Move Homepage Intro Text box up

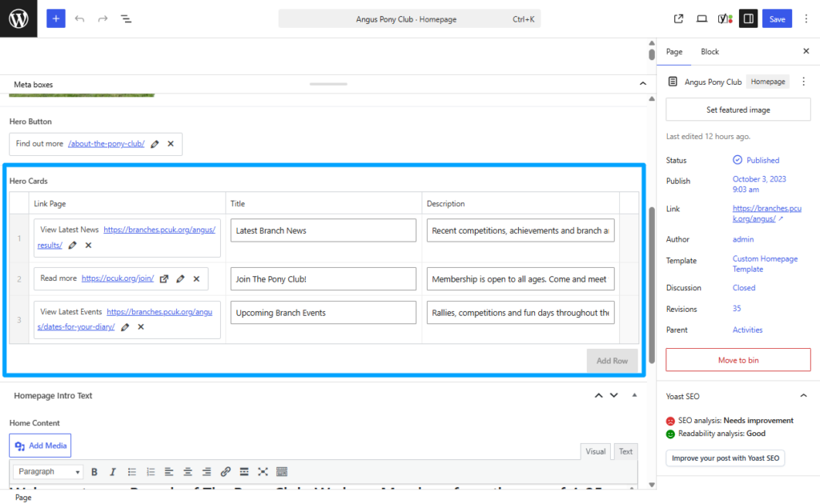(x=599, y=395)
